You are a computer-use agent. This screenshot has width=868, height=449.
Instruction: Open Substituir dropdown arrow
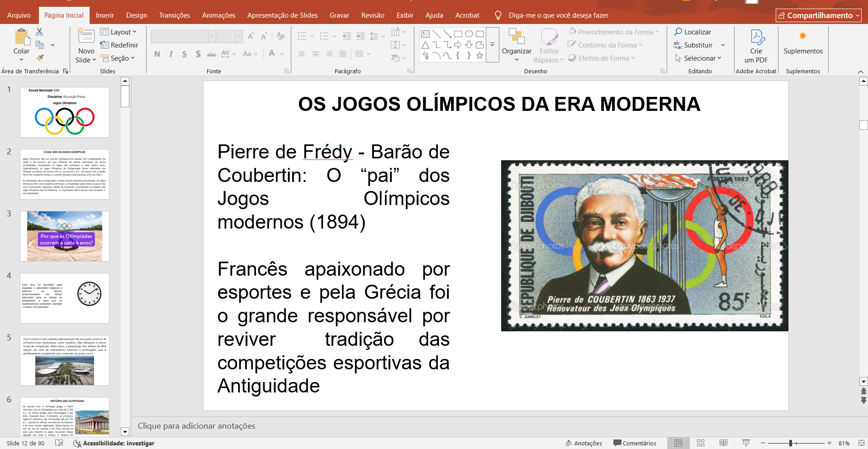click(723, 45)
